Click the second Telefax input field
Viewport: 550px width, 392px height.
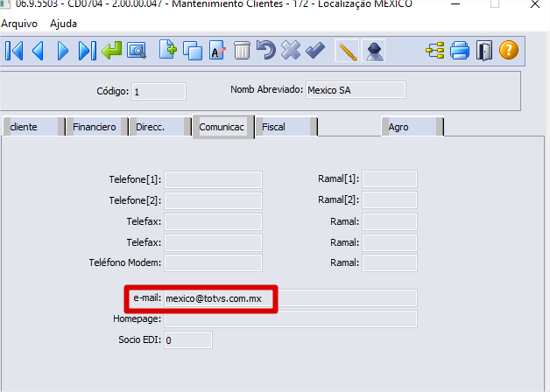coord(214,242)
